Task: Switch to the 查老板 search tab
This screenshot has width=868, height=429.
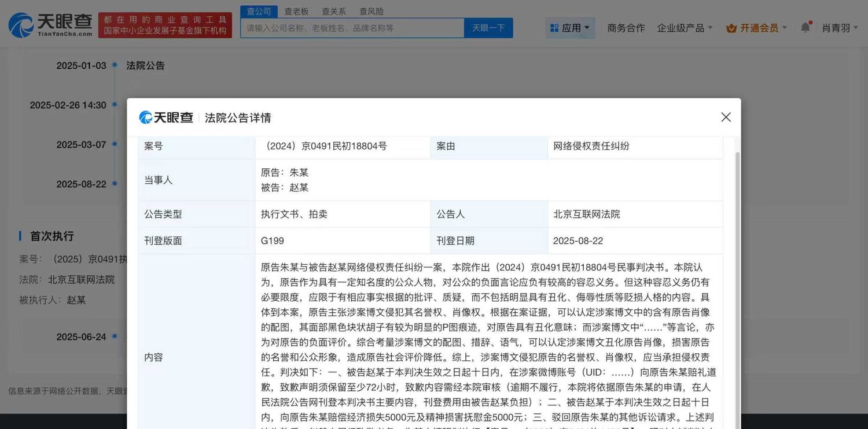Action: point(296,12)
